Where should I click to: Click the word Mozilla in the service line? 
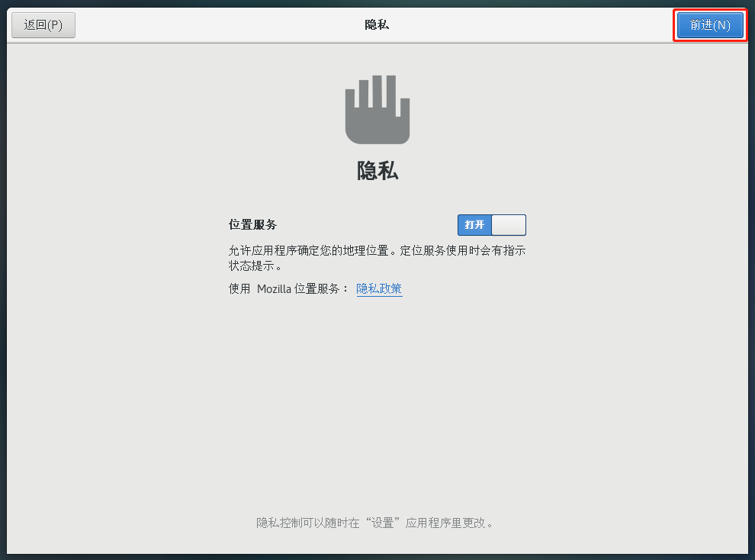pos(274,289)
